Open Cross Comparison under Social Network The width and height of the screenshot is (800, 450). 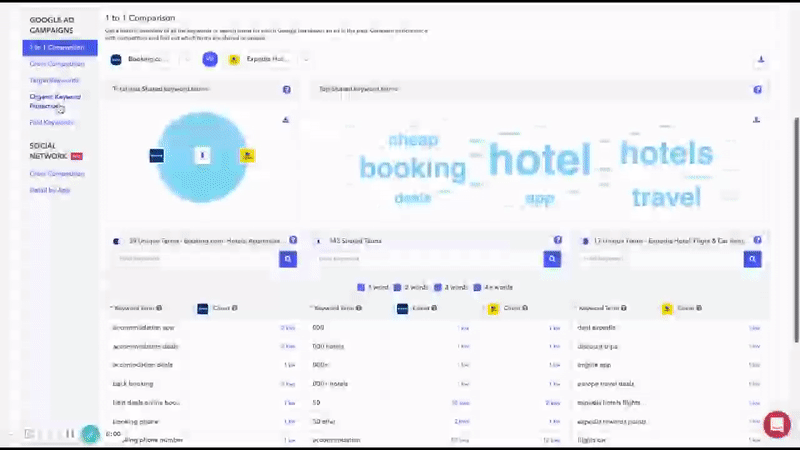tap(57, 173)
